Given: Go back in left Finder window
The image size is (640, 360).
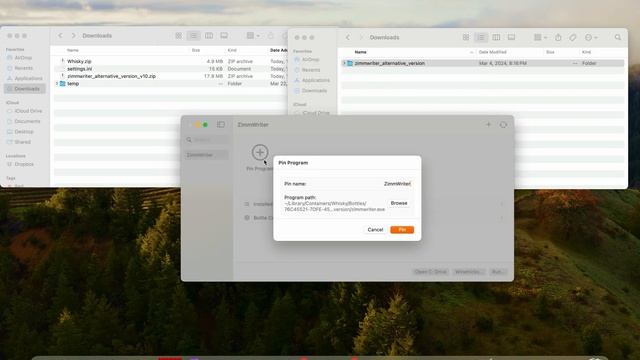Looking at the screenshot, I should [x=60, y=36].
